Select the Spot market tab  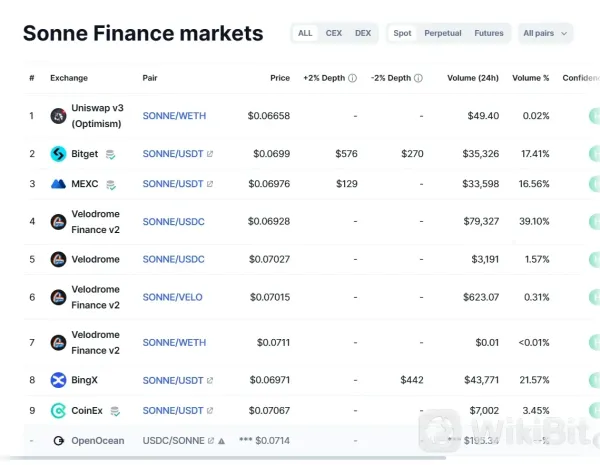pyautogui.click(x=402, y=33)
